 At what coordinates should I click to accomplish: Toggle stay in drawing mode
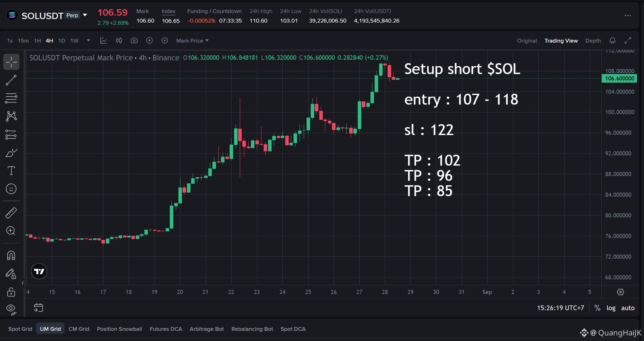11,274
